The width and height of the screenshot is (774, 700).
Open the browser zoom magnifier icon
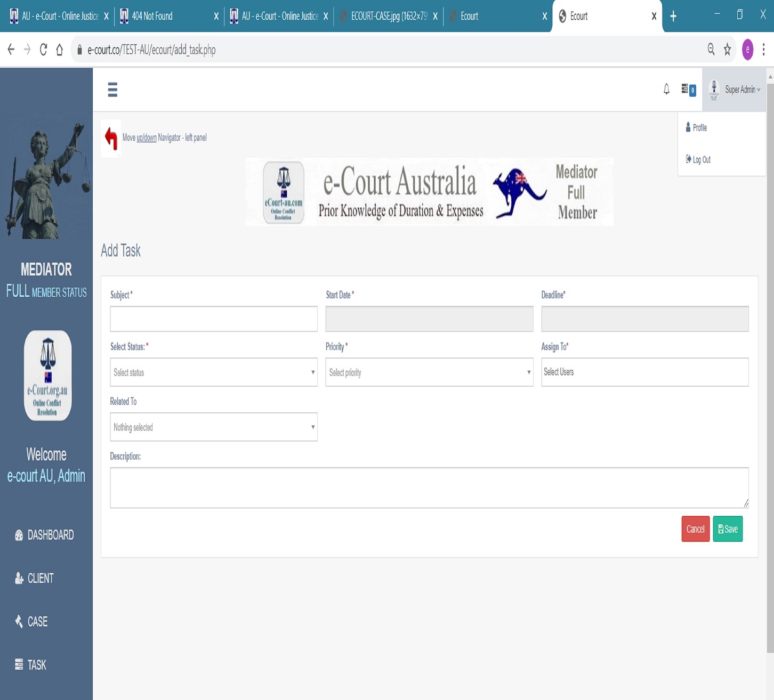711,50
